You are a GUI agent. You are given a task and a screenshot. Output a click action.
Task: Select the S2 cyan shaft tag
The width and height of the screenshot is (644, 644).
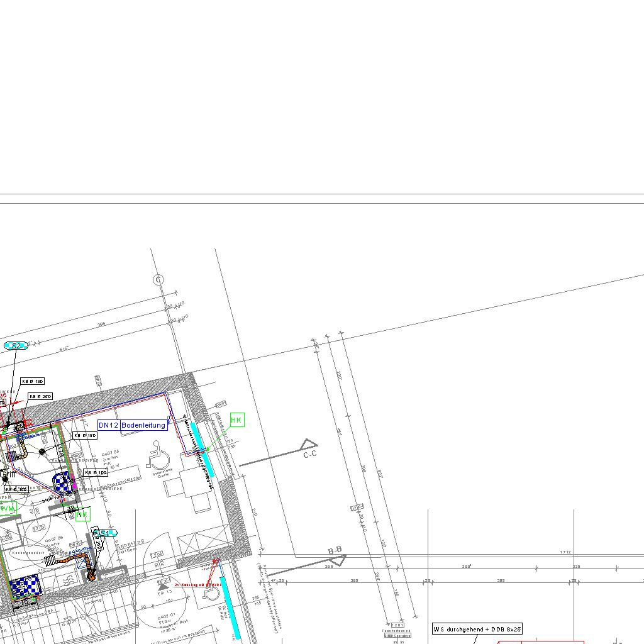point(16,345)
